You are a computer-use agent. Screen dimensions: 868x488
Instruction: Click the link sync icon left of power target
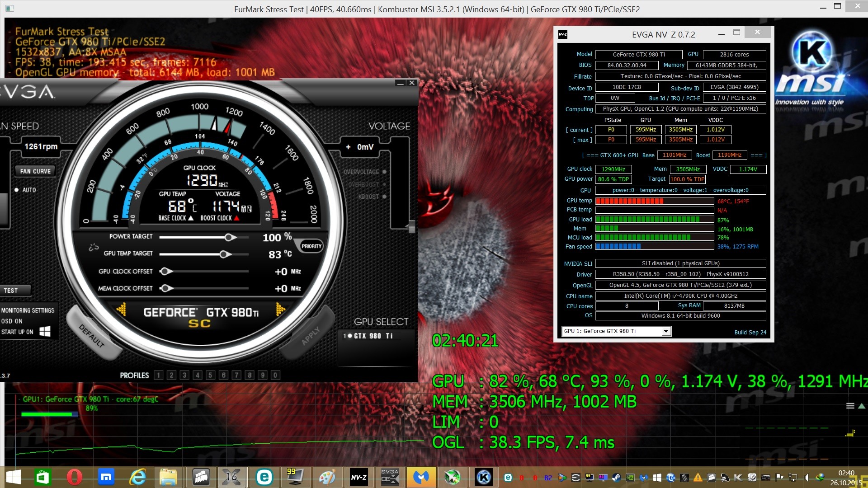(94, 247)
